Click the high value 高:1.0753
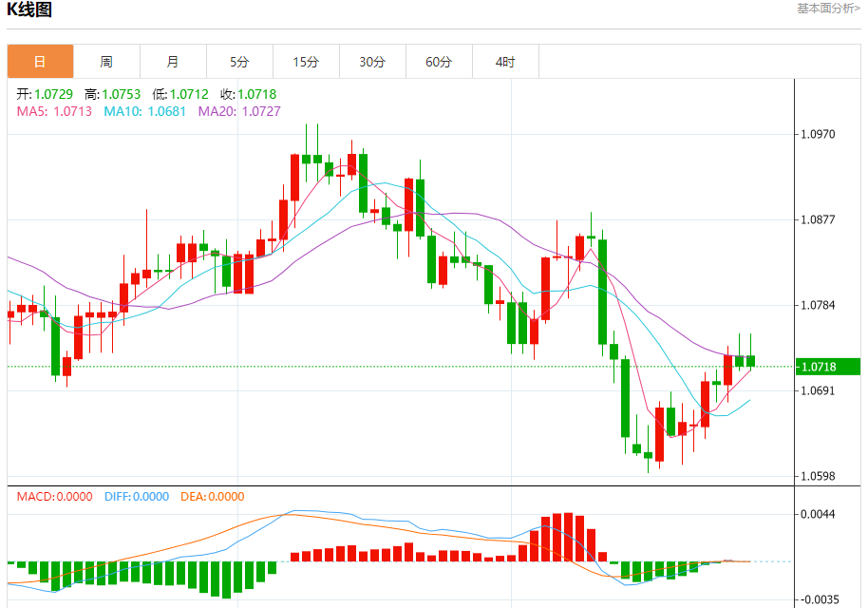 coord(112,94)
